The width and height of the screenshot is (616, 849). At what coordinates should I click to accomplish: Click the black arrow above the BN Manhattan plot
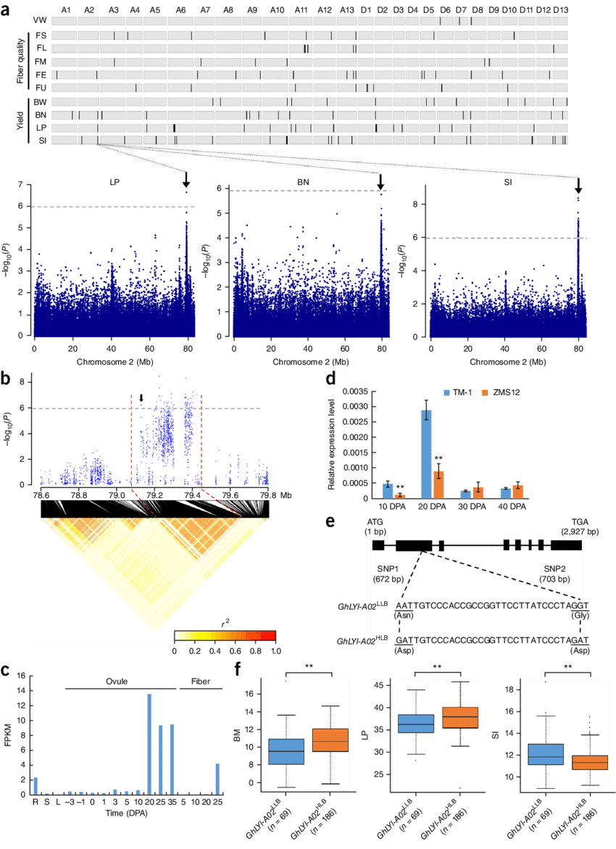(380, 182)
